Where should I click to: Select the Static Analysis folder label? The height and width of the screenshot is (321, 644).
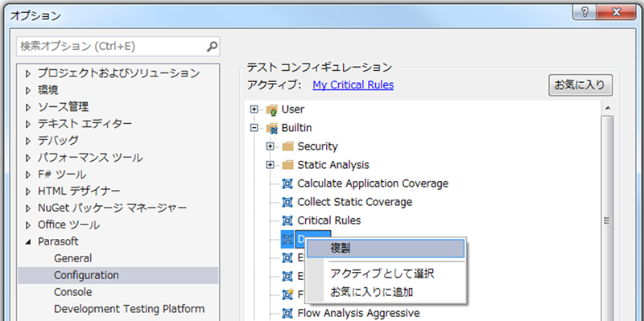pyautogui.click(x=333, y=165)
